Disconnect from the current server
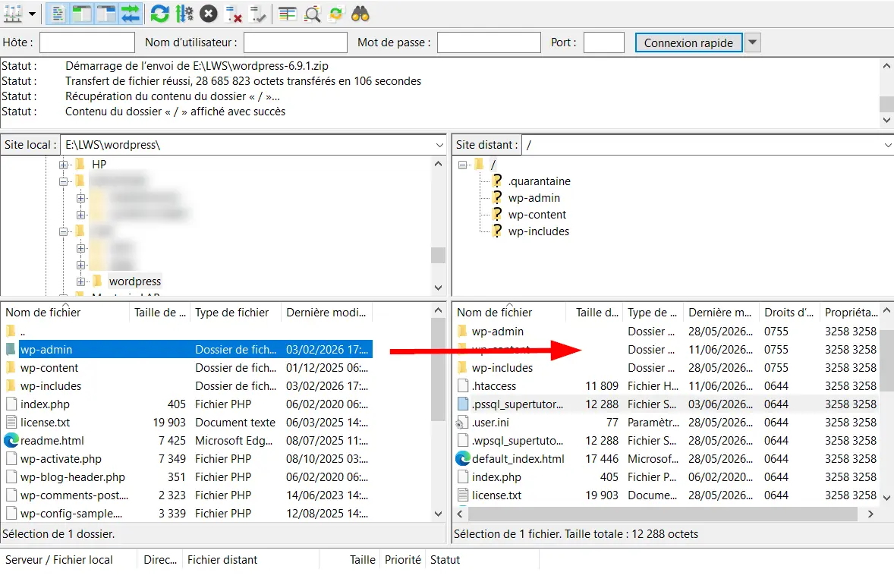 tap(233, 14)
